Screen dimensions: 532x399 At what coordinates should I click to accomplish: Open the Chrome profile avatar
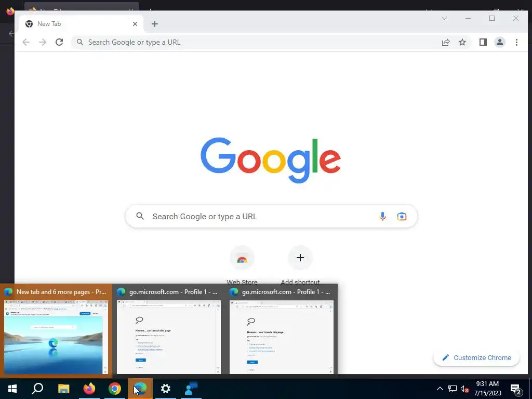[499, 42]
